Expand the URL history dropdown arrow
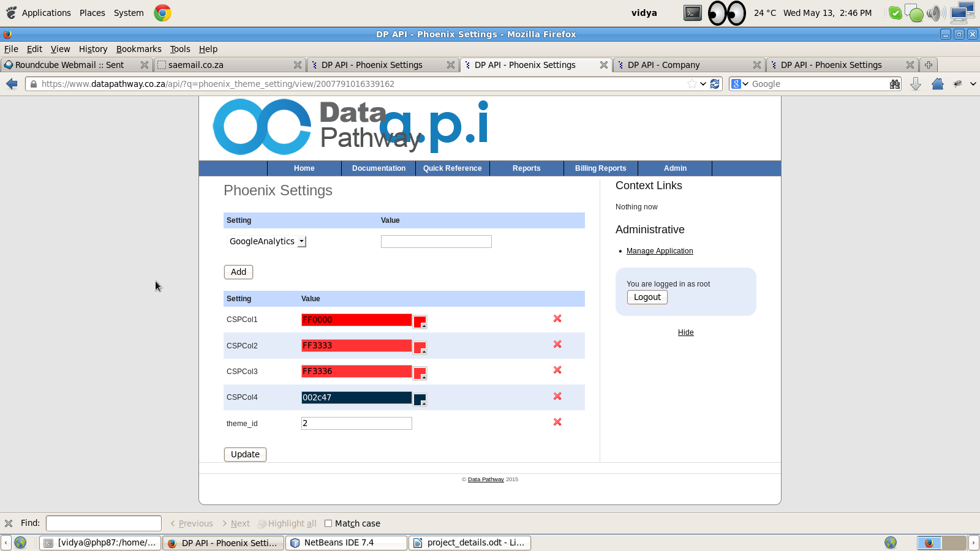The height and width of the screenshot is (551, 980). [703, 84]
